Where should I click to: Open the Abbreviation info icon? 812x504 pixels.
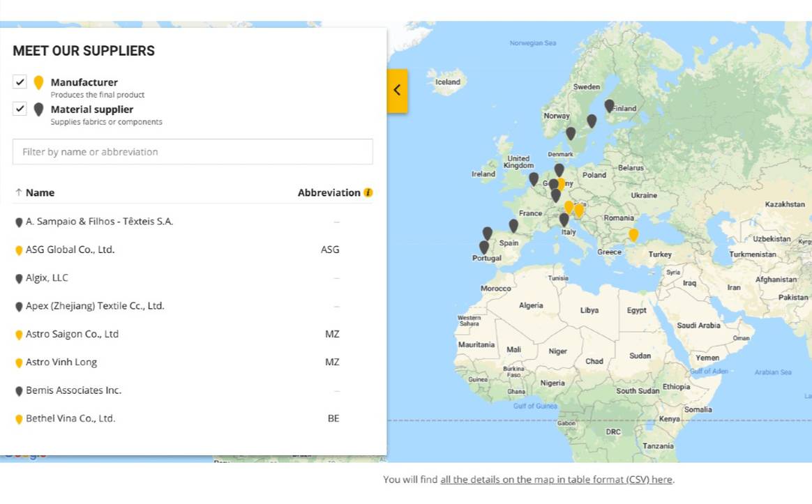(368, 192)
